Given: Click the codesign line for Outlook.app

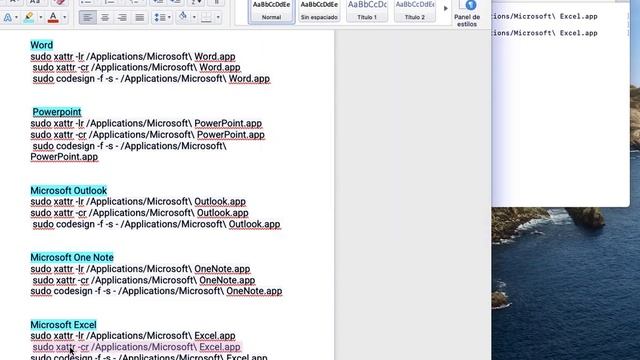Looking at the screenshot, I should tap(156, 224).
